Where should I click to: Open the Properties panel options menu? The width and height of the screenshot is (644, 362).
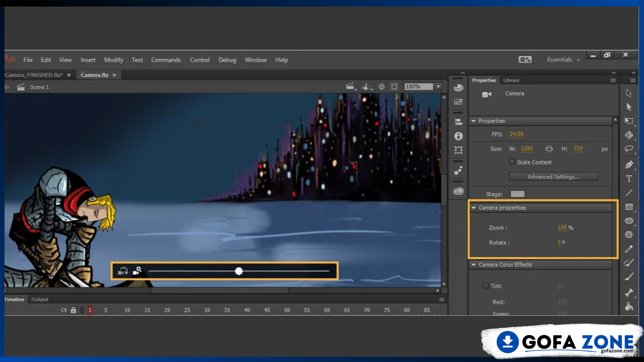(x=613, y=80)
